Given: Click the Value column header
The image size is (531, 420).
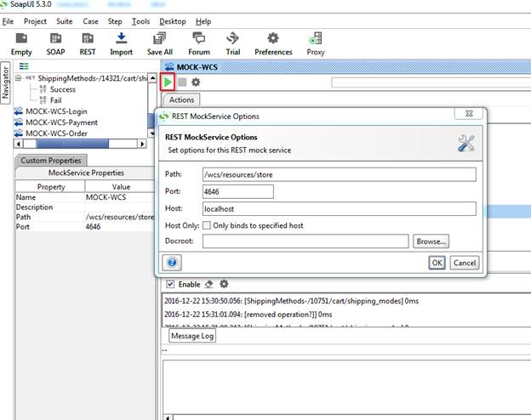Looking at the screenshot, I should 120,186.
